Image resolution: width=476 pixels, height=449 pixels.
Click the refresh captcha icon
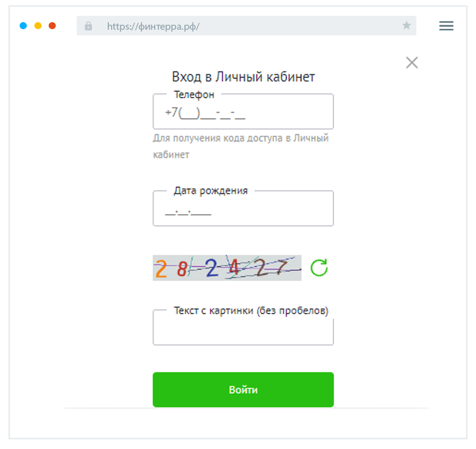(319, 268)
